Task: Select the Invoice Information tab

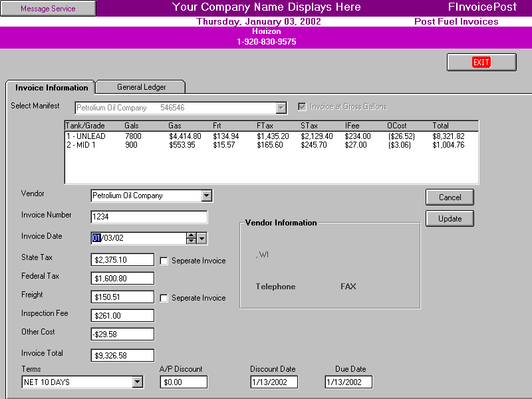Action: pyautogui.click(x=51, y=88)
